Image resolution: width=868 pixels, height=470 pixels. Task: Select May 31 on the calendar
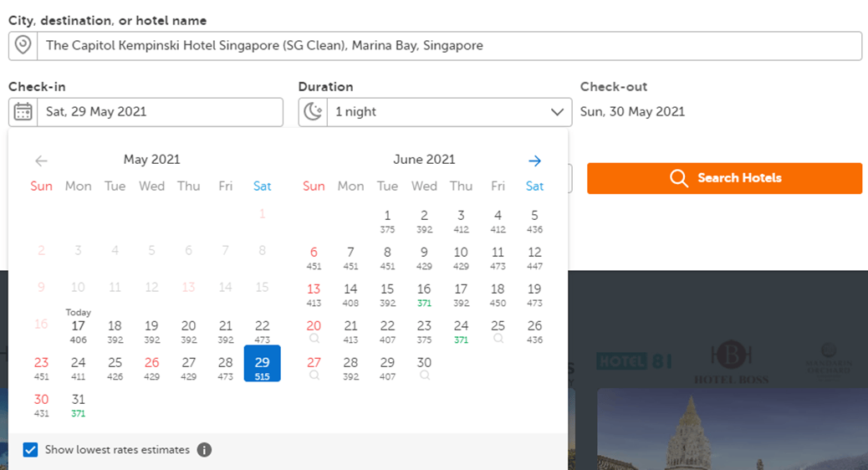pos(78,405)
